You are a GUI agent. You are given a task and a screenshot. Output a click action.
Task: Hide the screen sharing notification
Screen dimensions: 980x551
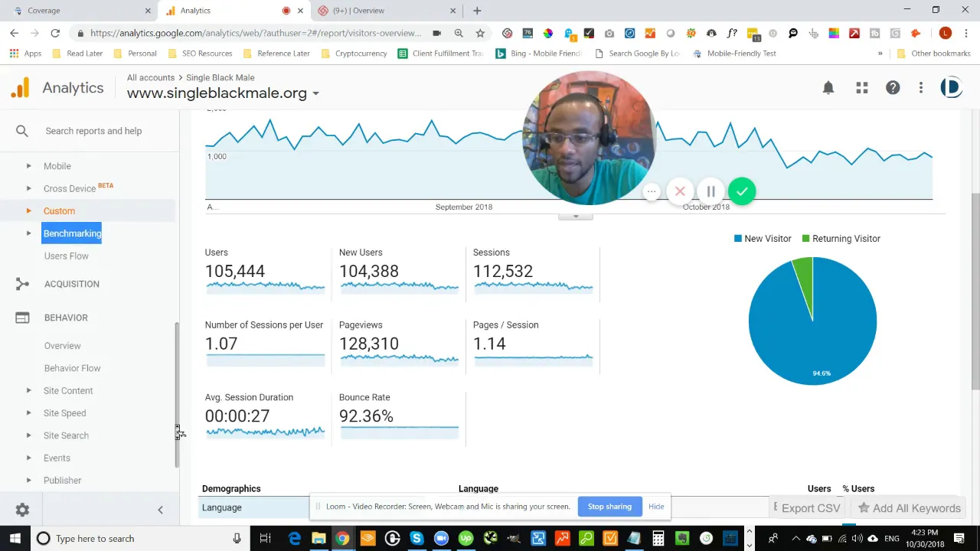[x=656, y=507]
